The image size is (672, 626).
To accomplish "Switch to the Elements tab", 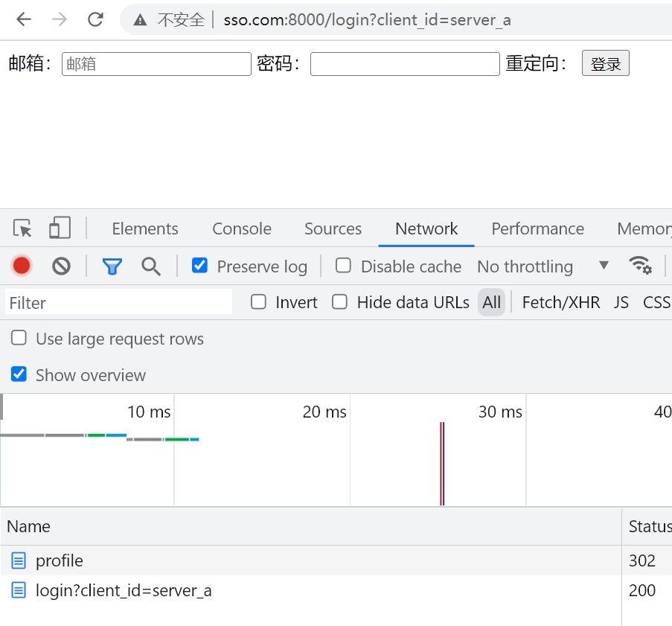I will (x=145, y=229).
